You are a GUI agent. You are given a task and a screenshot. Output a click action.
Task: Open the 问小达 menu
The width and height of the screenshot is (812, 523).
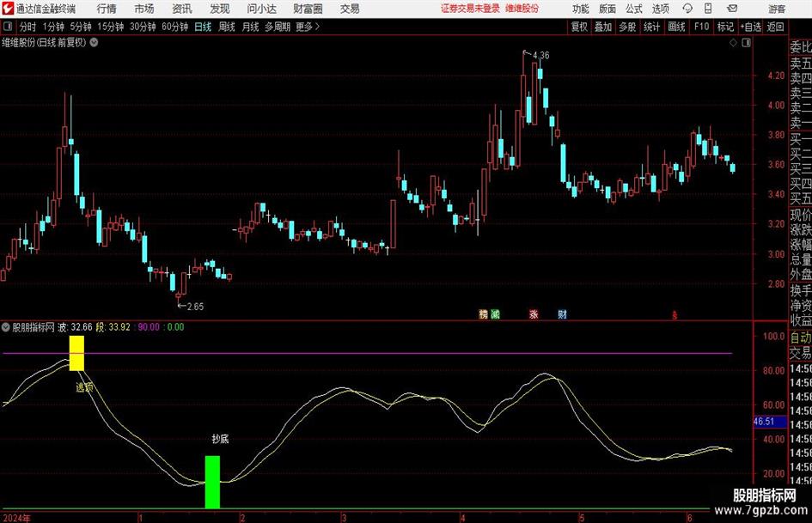click(x=261, y=9)
